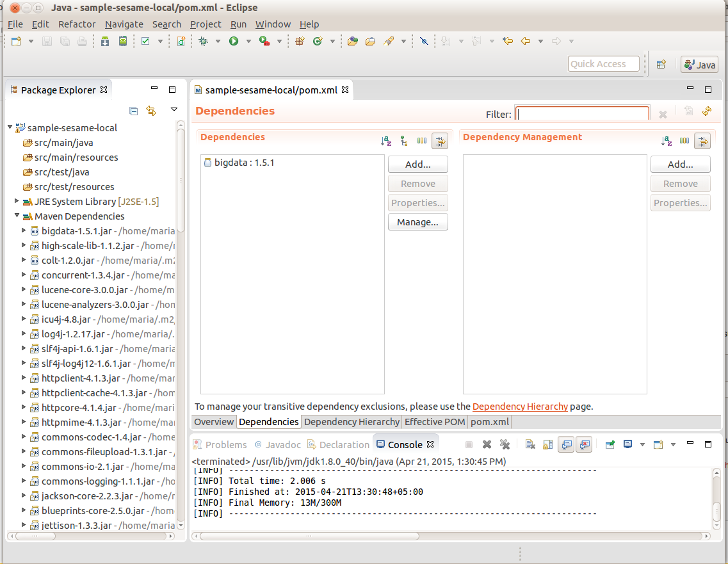Open the Display Selected Console dropdown
728x564 pixels.
point(643,445)
